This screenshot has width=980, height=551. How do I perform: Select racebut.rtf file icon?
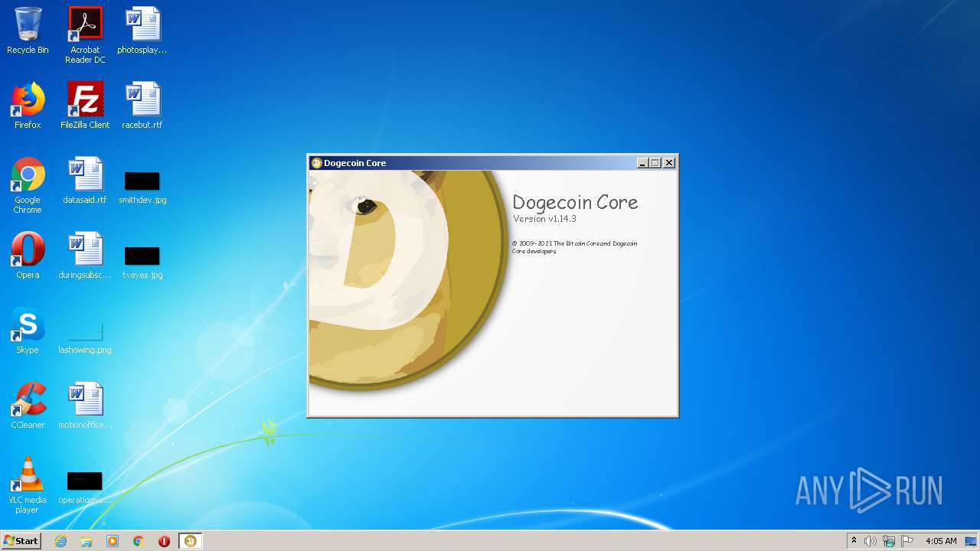point(142,106)
